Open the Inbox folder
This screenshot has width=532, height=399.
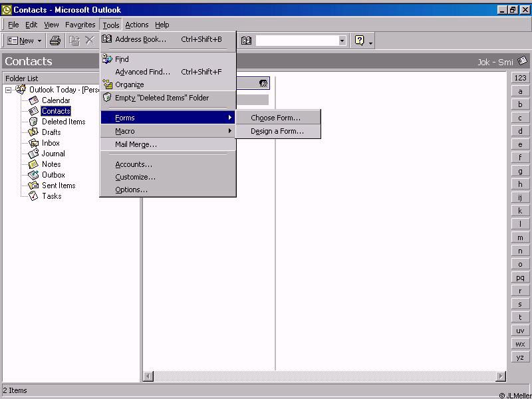51,143
